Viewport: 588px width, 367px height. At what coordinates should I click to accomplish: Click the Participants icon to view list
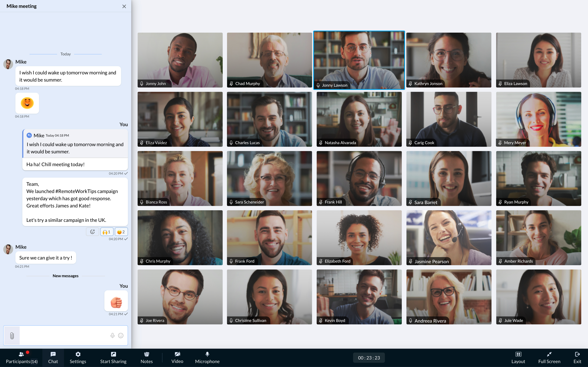pos(22,357)
